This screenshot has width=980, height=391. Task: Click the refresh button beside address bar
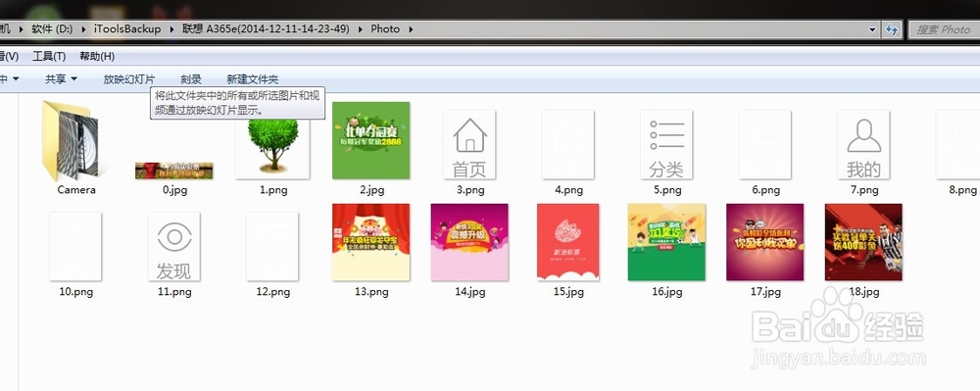[x=891, y=29]
